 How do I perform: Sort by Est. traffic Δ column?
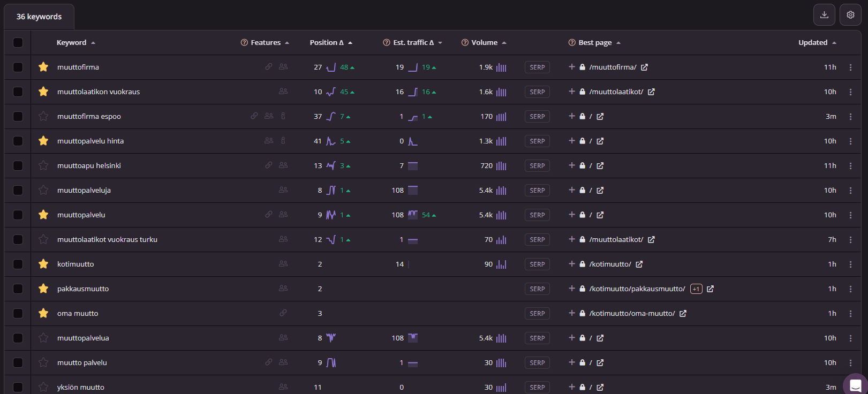418,43
